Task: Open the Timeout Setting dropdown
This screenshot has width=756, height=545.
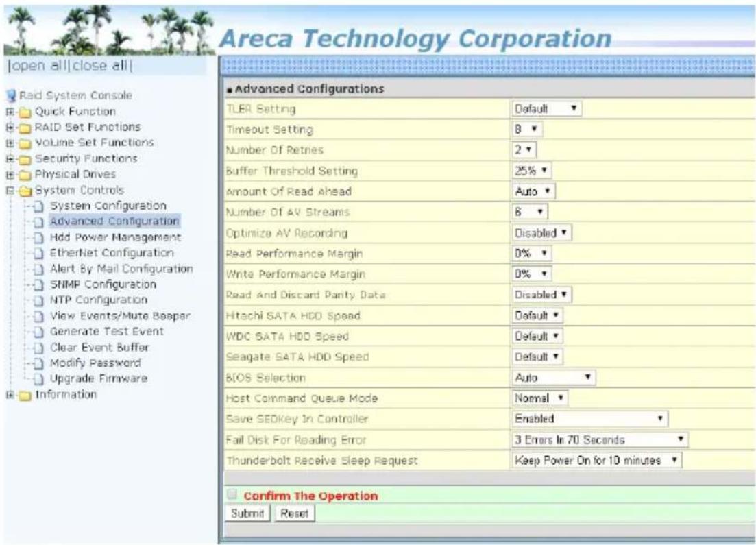Action: click(527, 130)
